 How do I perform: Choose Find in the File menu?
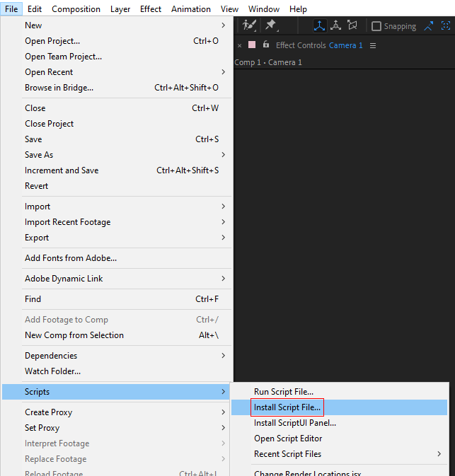click(x=117, y=299)
